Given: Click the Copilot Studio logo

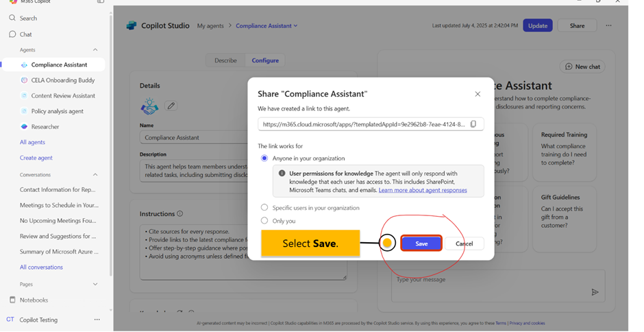Looking at the screenshot, I should 132,25.
